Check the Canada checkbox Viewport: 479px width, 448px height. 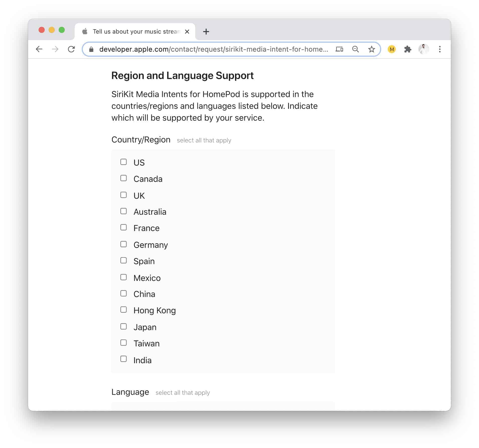point(123,178)
